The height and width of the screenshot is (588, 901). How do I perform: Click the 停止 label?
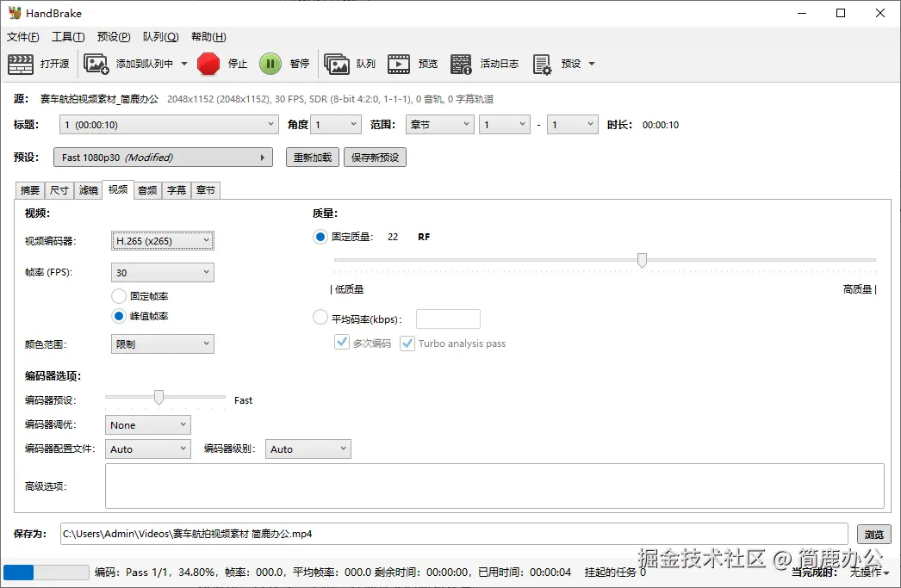238,64
